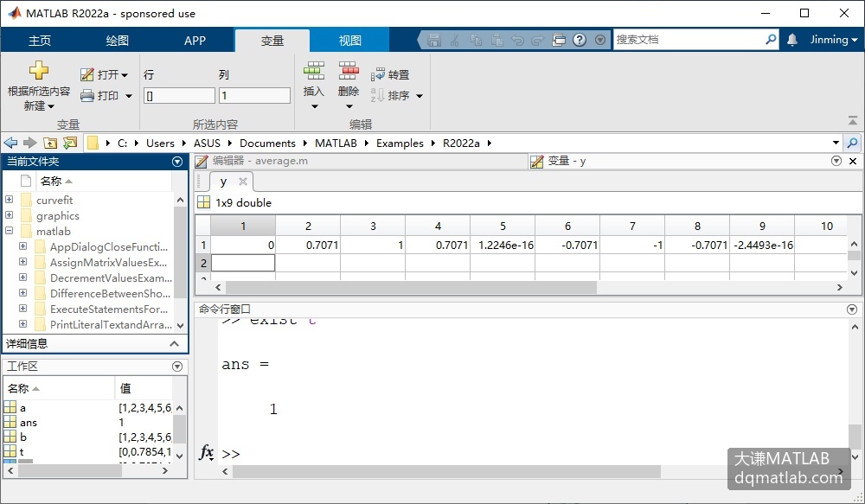Image resolution: width=865 pixels, height=504 pixels.
Task: Open the 工作区 panel actions menu
Action: point(177,367)
